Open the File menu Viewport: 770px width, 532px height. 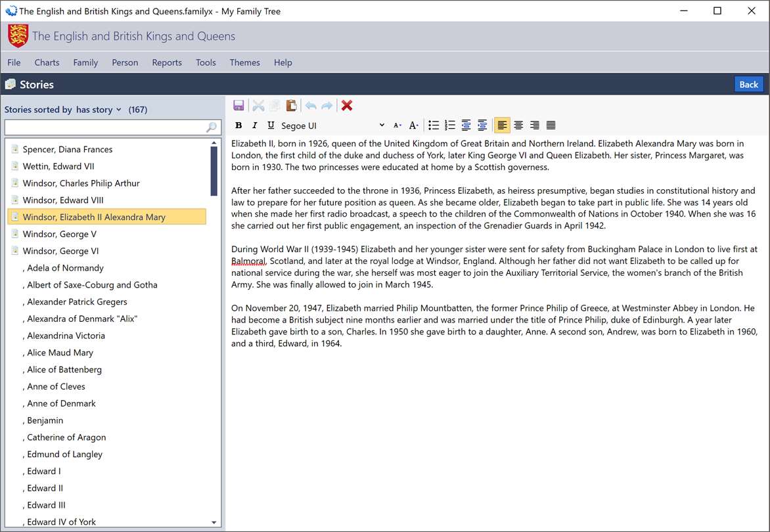point(14,62)
